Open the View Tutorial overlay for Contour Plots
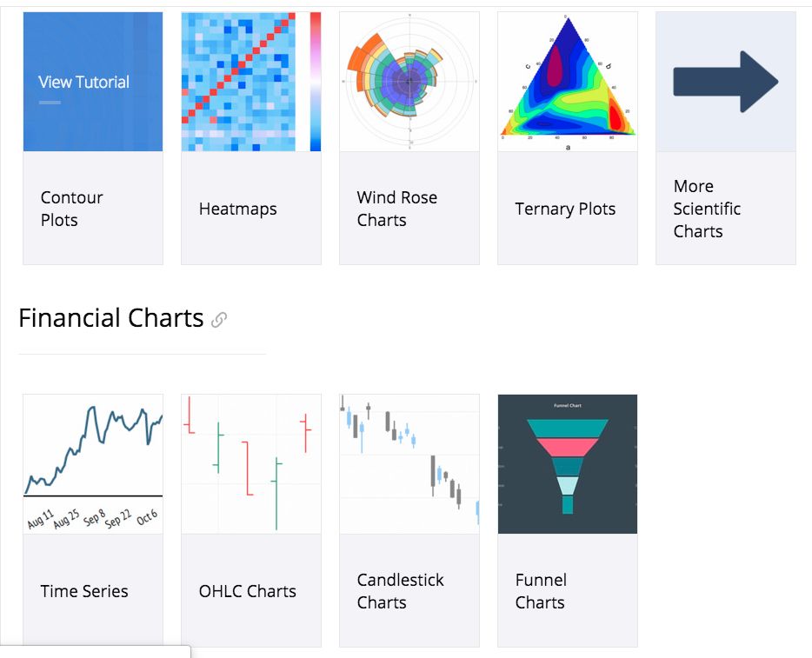Viewport: 812px width, 658px height. tap(93, 82)
